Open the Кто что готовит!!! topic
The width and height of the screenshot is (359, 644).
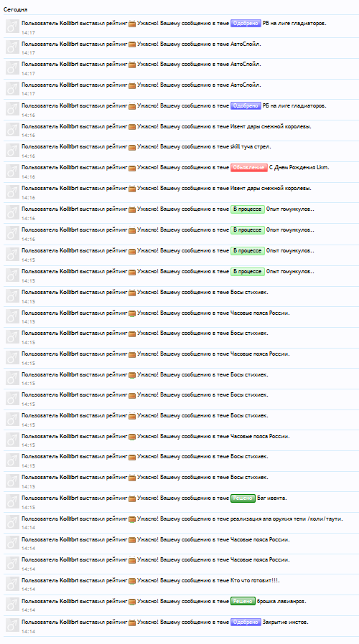coord(255,581)
